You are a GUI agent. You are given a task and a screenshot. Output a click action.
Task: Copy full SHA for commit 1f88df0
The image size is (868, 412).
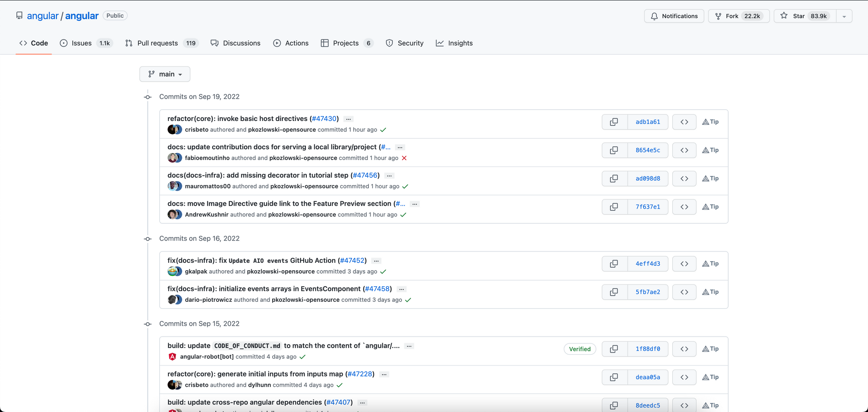(x=614, y=349)
